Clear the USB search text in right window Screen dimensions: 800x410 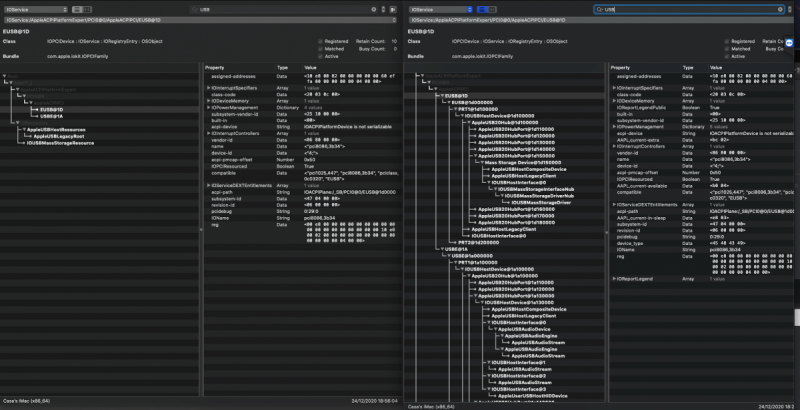click(780, 9)
